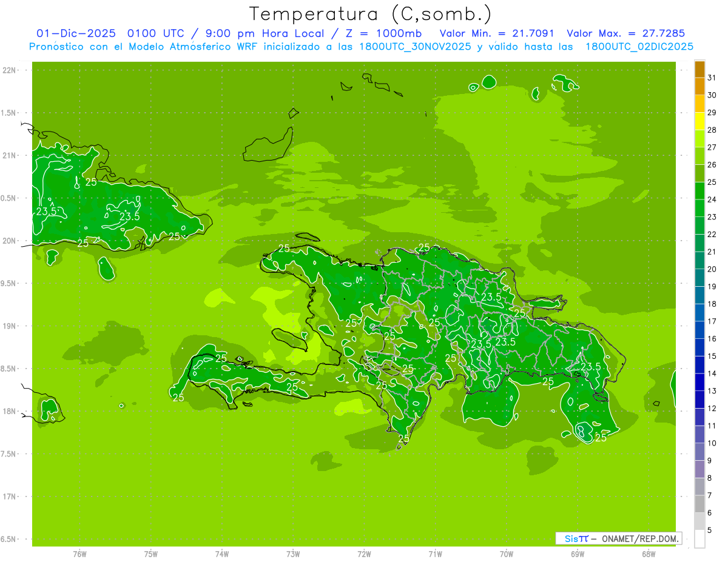Image resolution: width=728 pixels, height=562 pixels.
Task: Click the 'SisTT - ONAMET/REP.DOM.' credit label
Action: (x=619, y=538)
